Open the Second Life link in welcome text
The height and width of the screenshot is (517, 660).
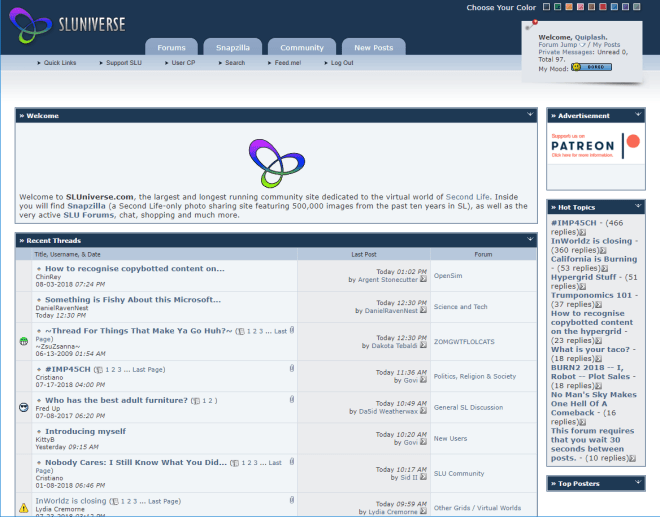click(468, 197)
